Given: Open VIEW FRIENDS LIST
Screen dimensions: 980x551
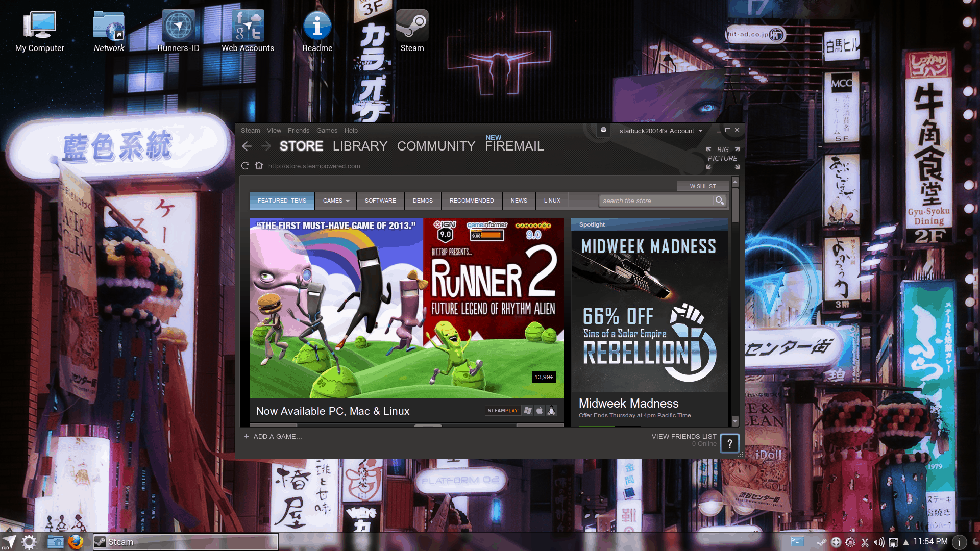Looking at the screenshot, I should [x=684, y=436].
